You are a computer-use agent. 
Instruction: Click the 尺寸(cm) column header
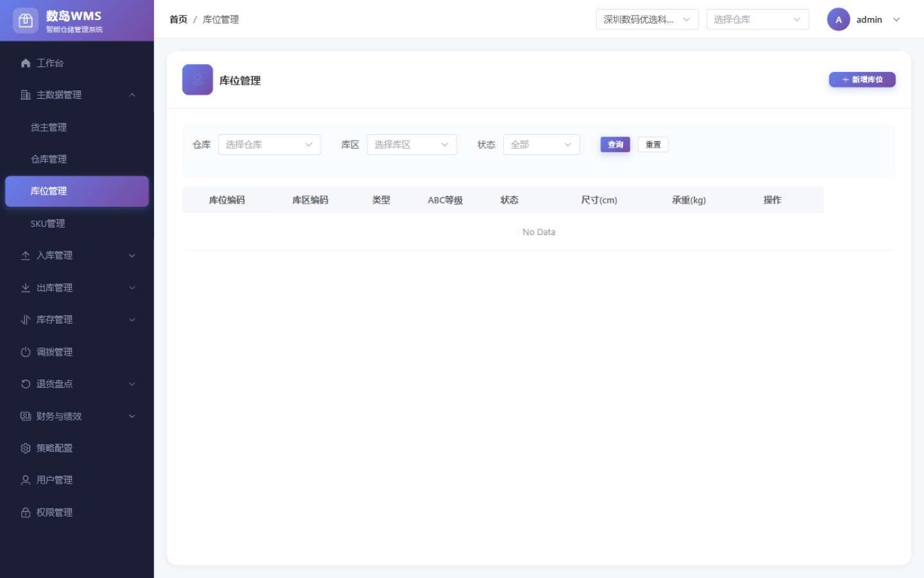pos(599,200)
